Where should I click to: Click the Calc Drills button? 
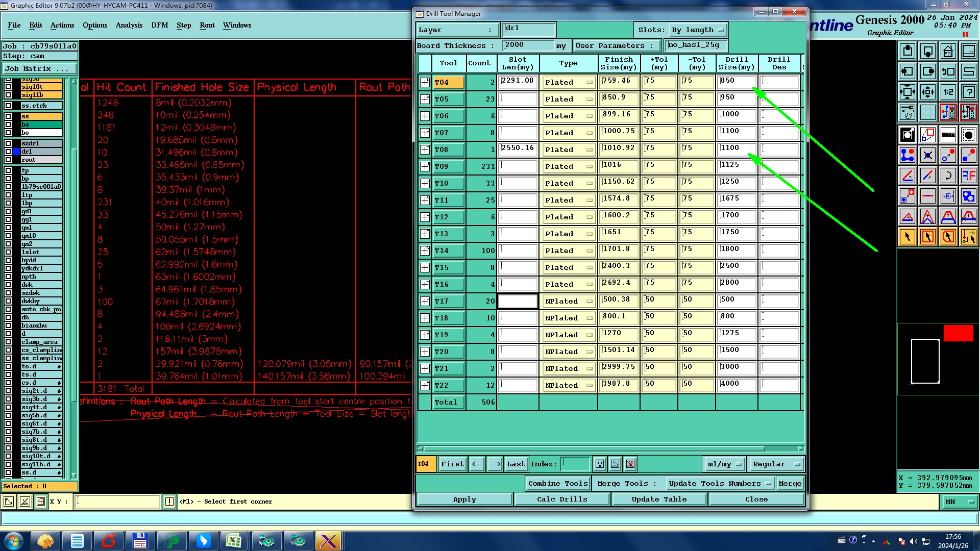[x=562, y=499]
